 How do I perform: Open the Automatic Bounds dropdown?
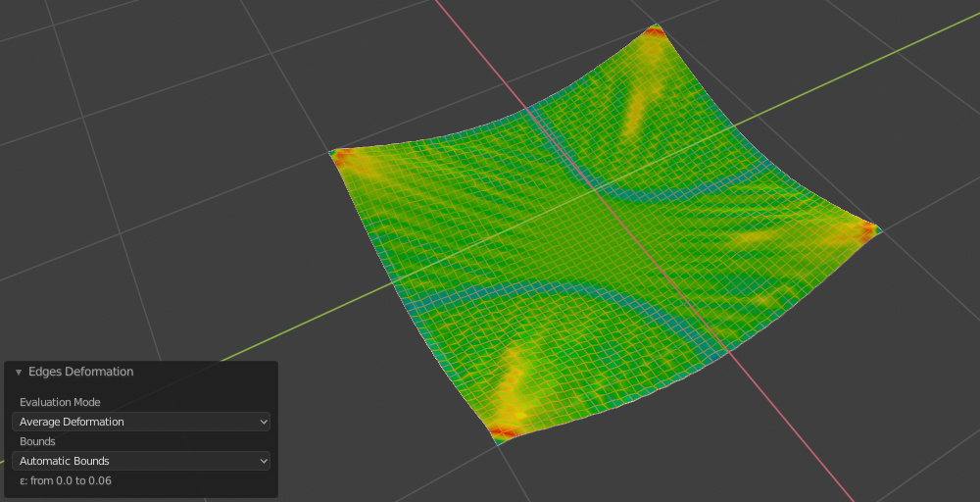141,461
